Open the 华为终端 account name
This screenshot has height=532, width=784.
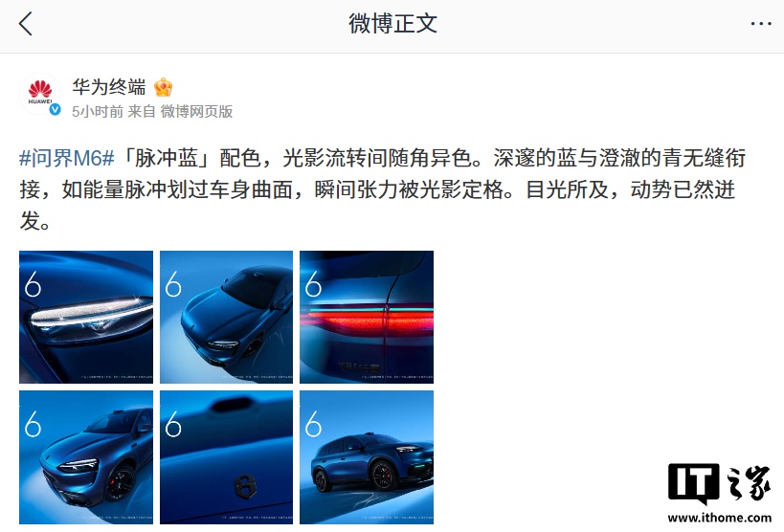pyautogui.click(x=108, y=87)
